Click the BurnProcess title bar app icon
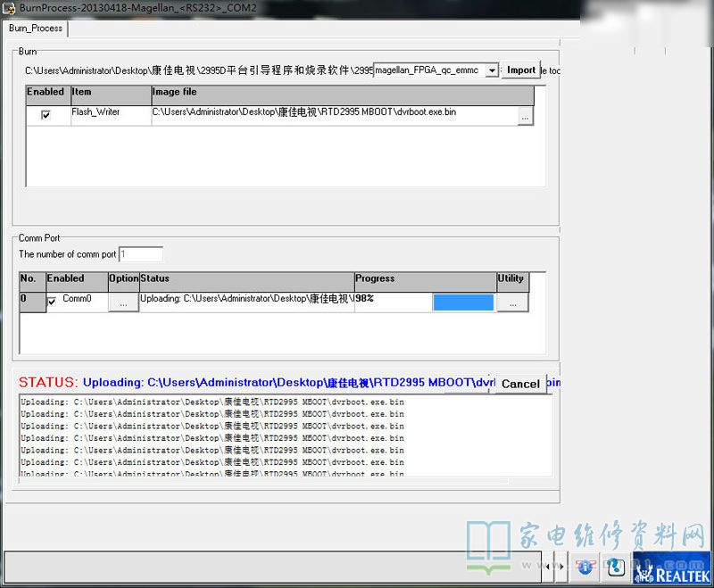 9,7
